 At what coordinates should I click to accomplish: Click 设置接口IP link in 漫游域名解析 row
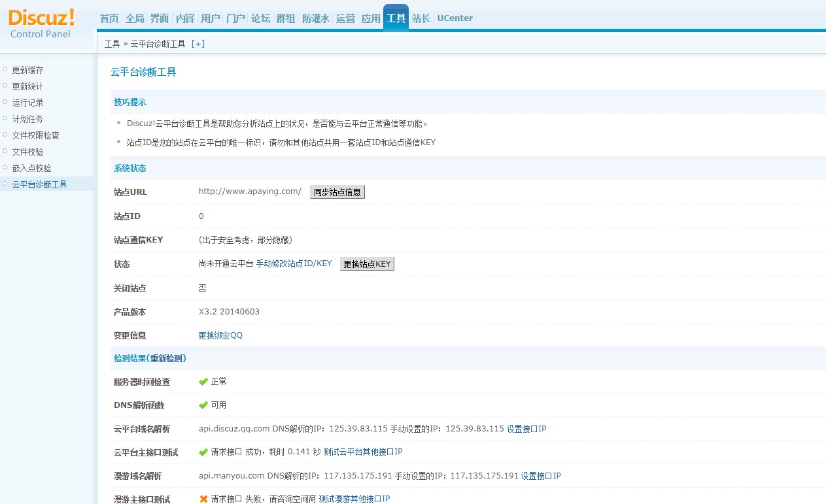[541, 476]
